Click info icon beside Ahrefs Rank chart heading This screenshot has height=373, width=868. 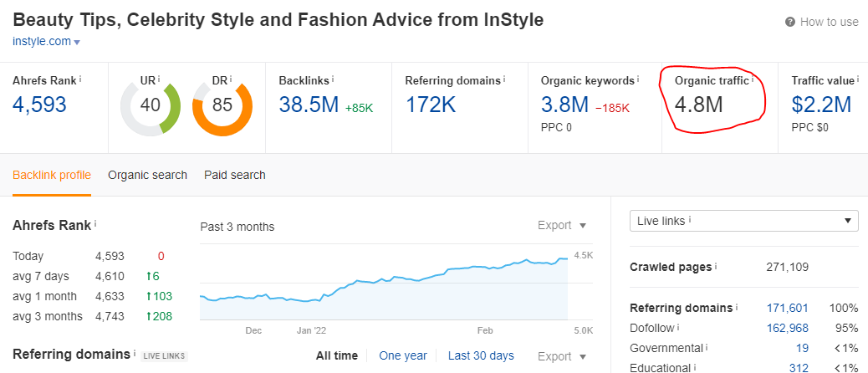(x=95, y=224)
